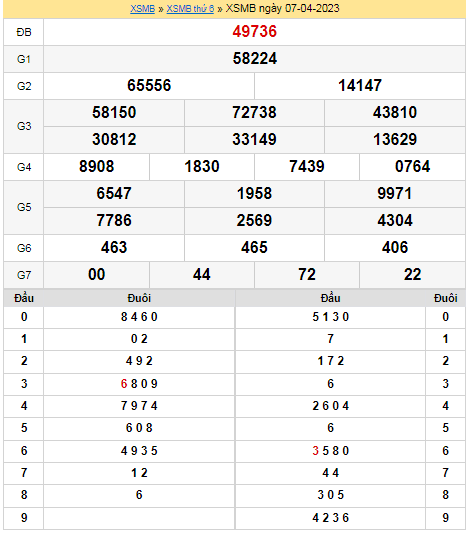This screenshot has height=534, width=469.
Task: Click the G2 number 14147
Action: (360, 85)
